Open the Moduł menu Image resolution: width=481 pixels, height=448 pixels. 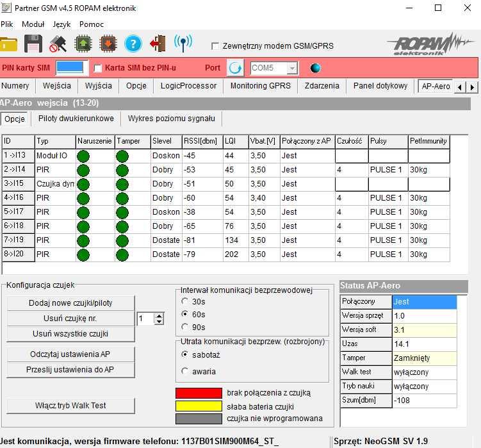pos(33,24)
